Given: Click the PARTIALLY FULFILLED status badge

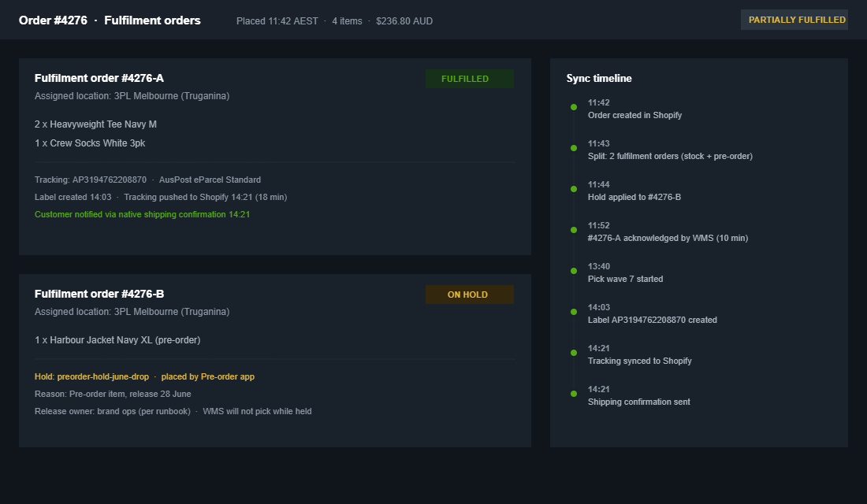Looking at the screenshot, I should click(794, 20).
